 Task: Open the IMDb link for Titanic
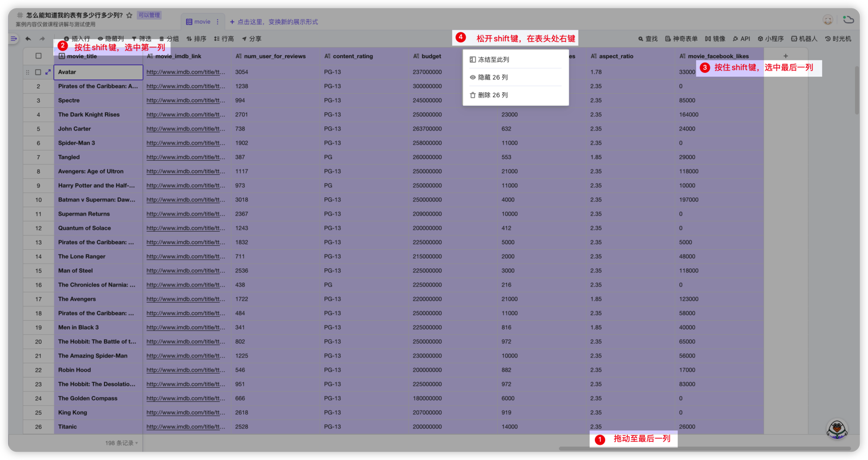[x=186, y=427]
